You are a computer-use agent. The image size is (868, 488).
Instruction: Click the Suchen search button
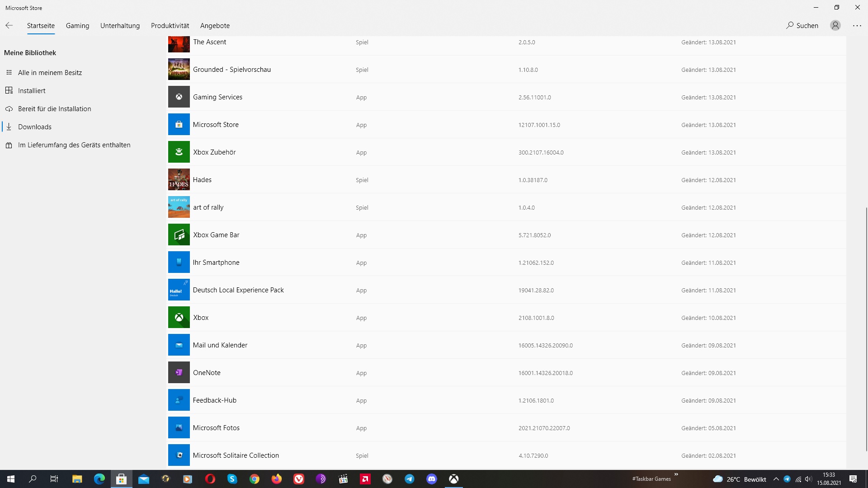802,26
